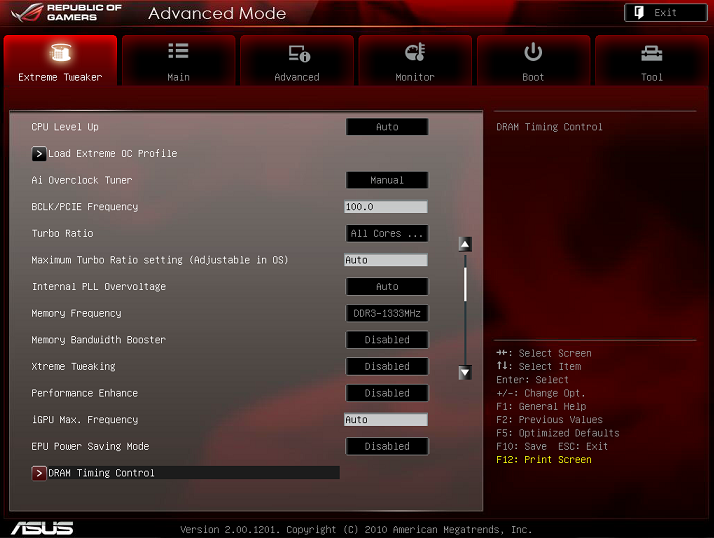The width and height of the screenshot is (714, 538).
Task: Open Internal PLL Overvoltage Auto dropdown
Action: [387, 287]
